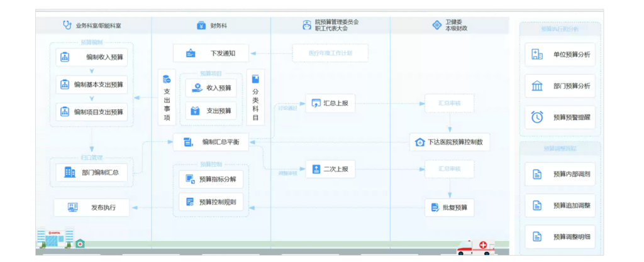Click the 批复预算 document icon

click(435, 207)
